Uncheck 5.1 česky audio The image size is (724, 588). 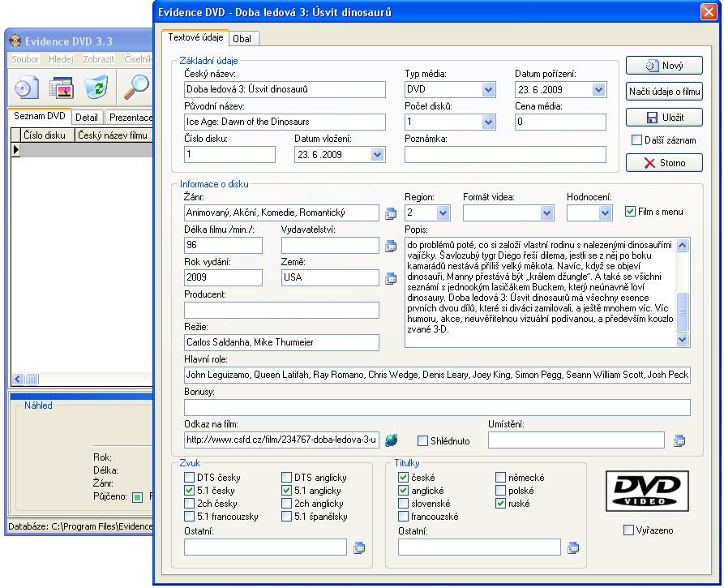point(189,490)
